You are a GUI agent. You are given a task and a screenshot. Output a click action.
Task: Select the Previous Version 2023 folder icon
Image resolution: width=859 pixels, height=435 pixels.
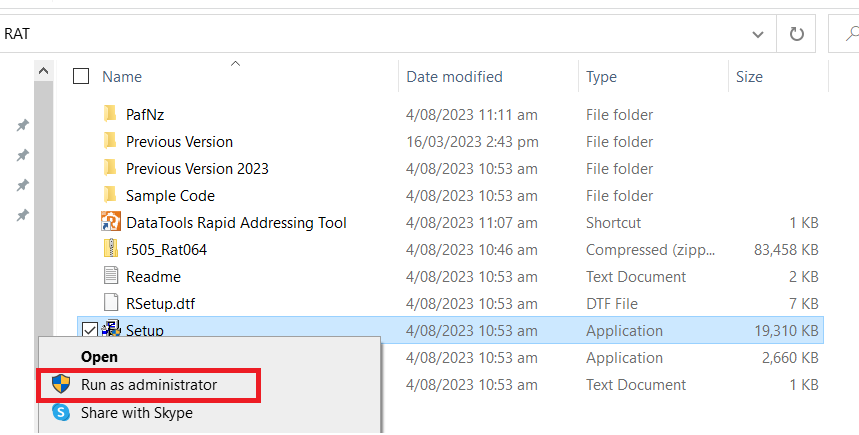point(110,168)
